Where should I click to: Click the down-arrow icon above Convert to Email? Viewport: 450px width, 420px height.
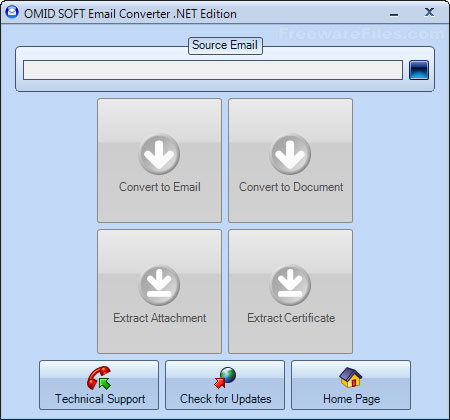tap(159, 154)
